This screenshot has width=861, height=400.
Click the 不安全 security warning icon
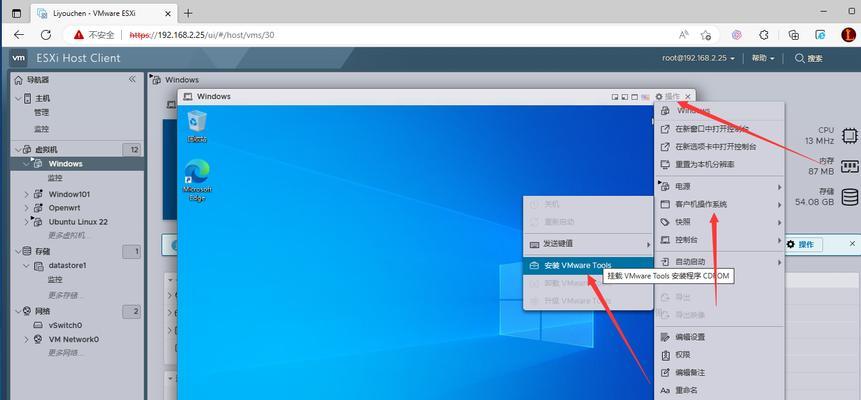(x=79, y=35)
